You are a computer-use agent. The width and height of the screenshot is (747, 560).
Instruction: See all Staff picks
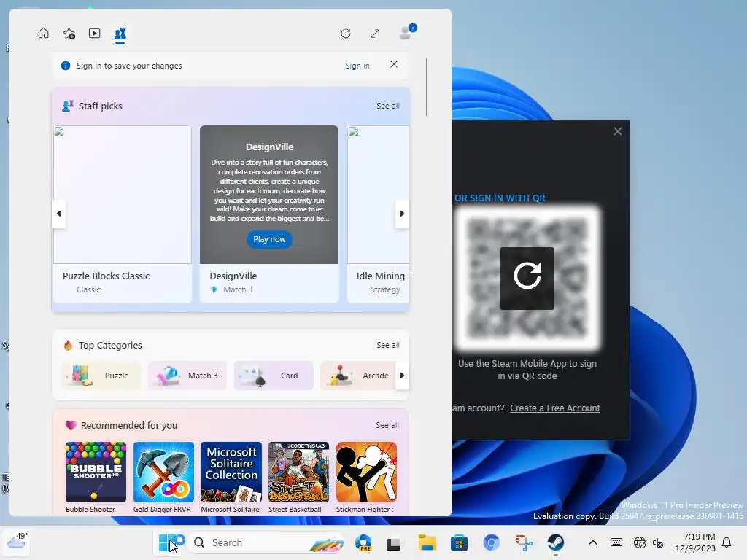click(x=388, y=106)
